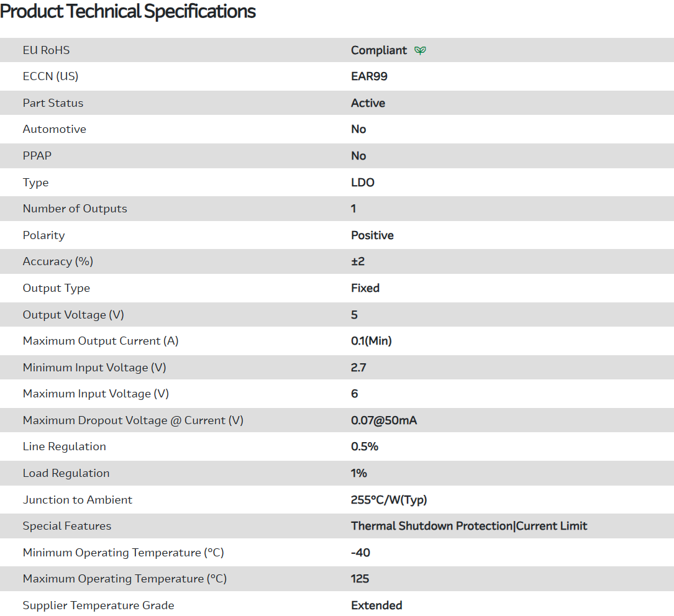Select the LDO type value
This screenshot has height=616, width=674.
[363, 183]
